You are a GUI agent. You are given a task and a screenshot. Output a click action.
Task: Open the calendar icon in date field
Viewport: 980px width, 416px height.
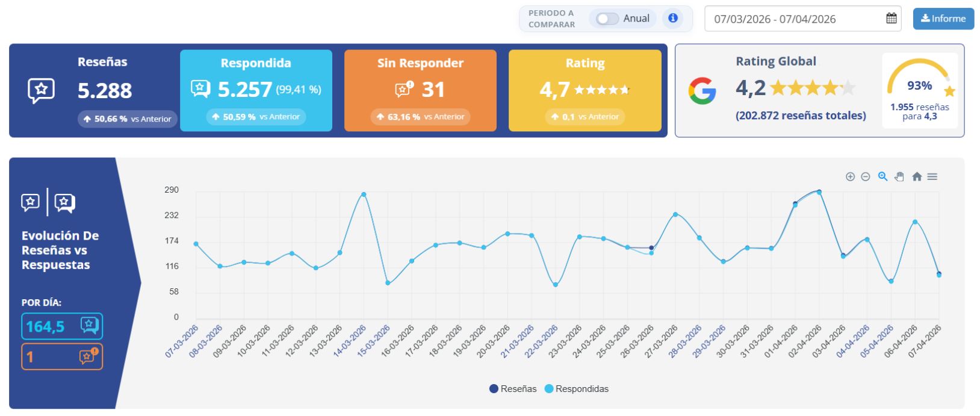[x=892, y=18]
